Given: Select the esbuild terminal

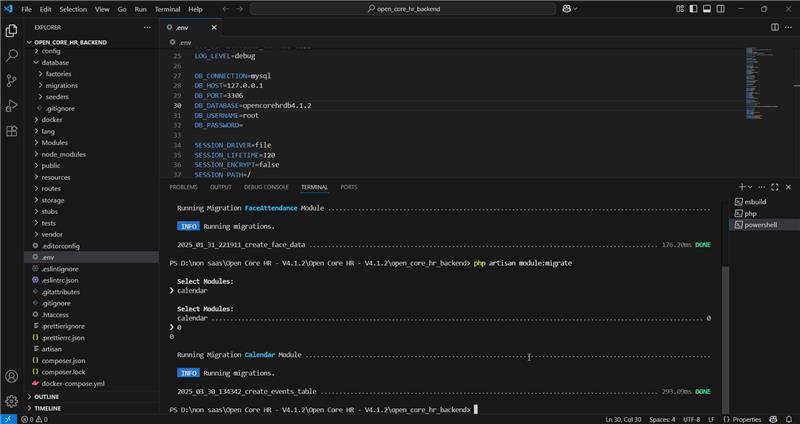Looking at the screenshot, I should (764, 202).
